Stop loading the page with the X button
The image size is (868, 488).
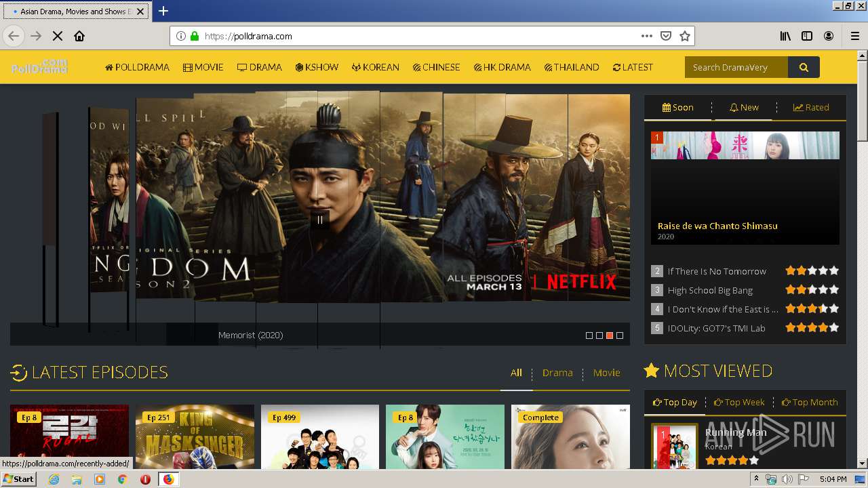[58, 36]
